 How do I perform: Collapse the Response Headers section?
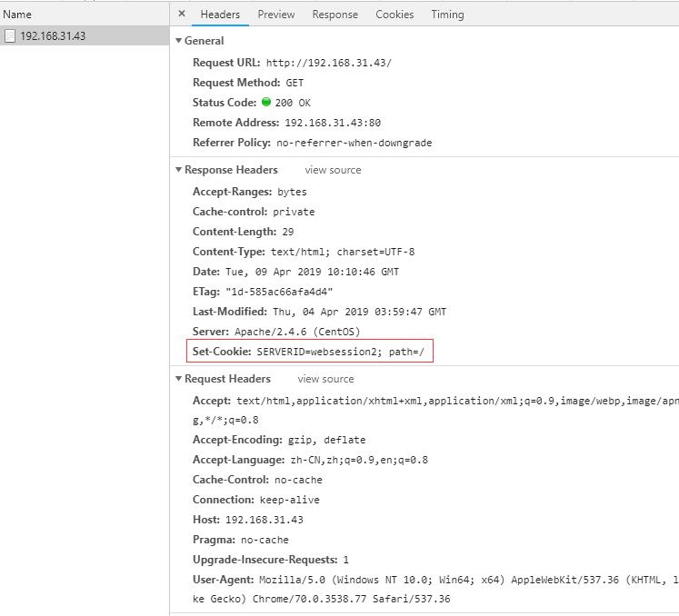click(x=178, y=170)
